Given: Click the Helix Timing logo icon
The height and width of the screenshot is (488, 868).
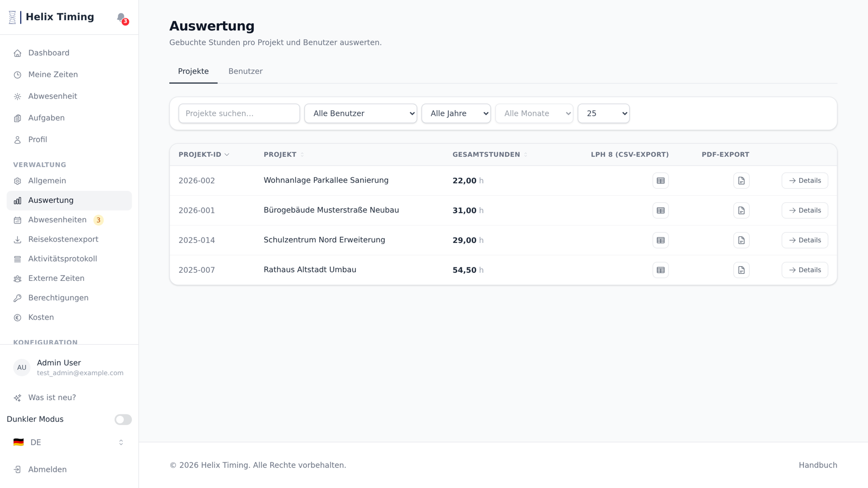Looking at the screenshot, I should (x=12, y=17).
